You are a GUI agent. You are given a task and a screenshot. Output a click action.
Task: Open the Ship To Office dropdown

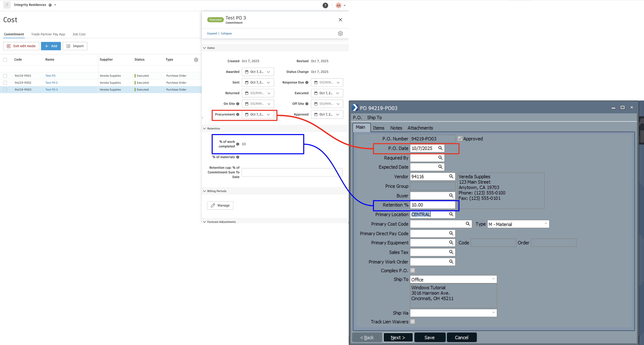[493, 279]
